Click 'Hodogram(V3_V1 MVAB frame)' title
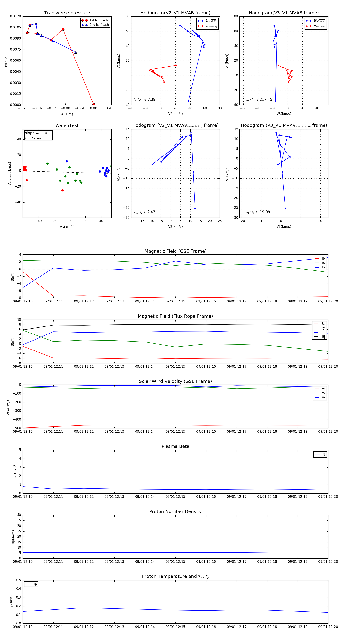 point(284,13)
